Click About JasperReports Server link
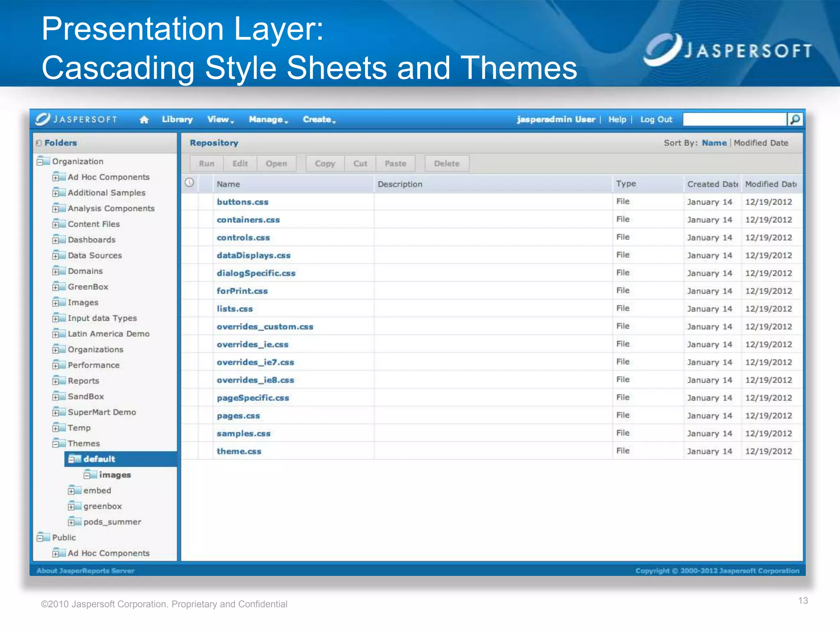 85,571
